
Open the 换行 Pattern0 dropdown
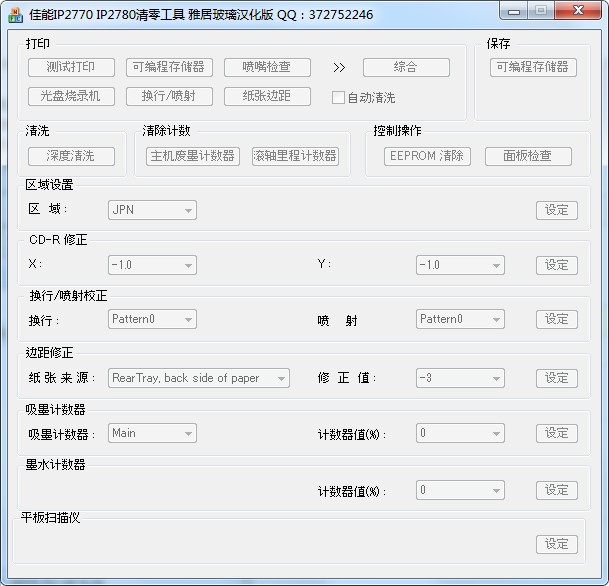(152, 319)
